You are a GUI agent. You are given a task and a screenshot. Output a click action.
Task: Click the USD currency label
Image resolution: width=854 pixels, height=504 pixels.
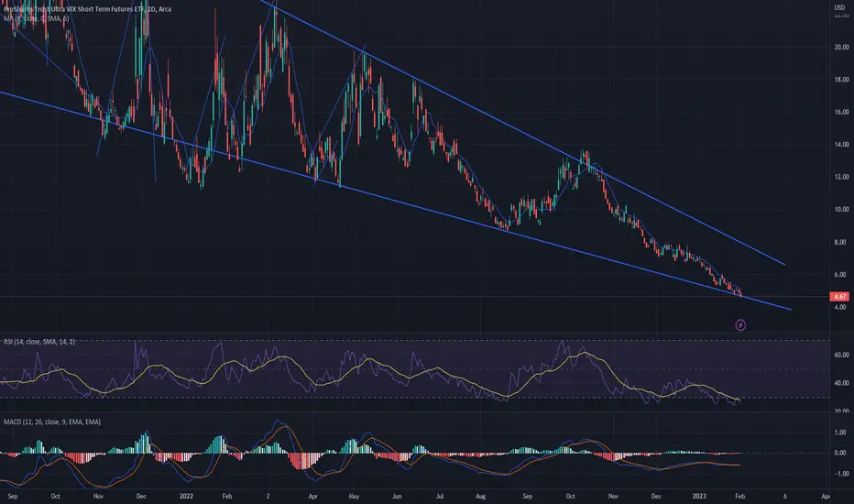click(840, 7)
